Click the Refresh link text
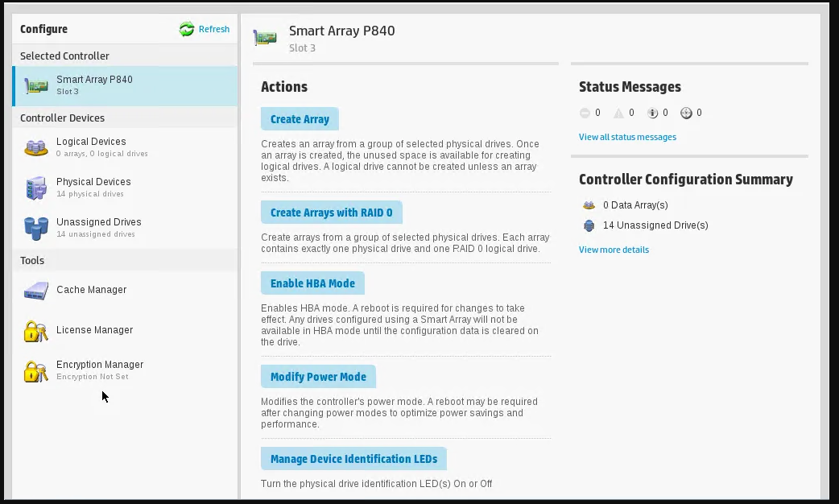The height and width of the screenshot is (504, 839). pyautogui.click(x=214, y=29)
